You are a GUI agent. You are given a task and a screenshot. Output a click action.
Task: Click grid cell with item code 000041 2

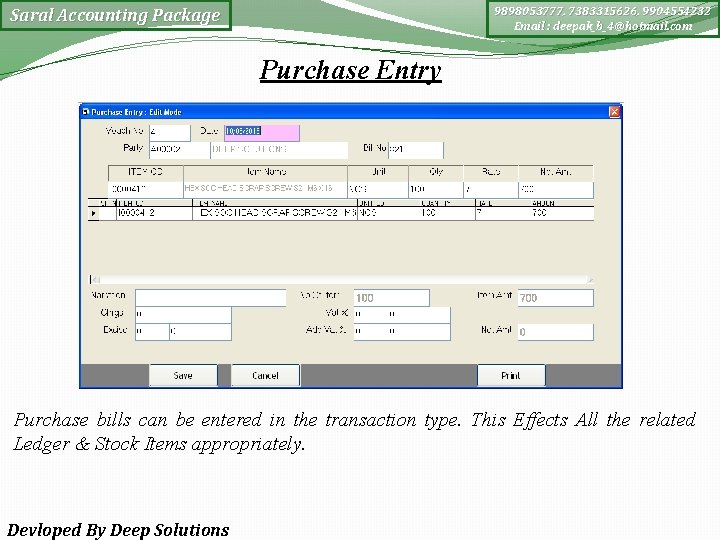click(154, 214)
